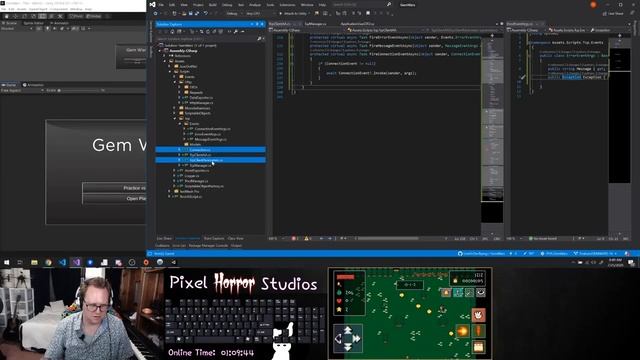
Task: Select the Unity Move tool in toolbar
Action: (16, 16)
